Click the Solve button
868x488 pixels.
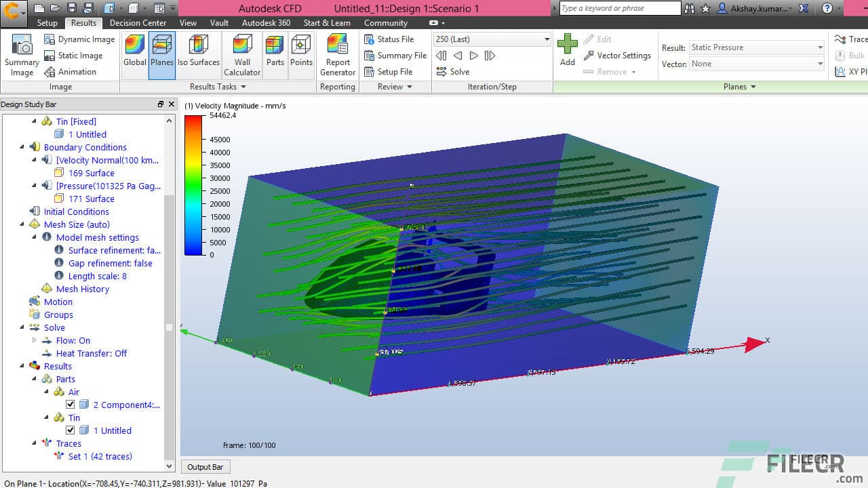(x=453, y=71)
